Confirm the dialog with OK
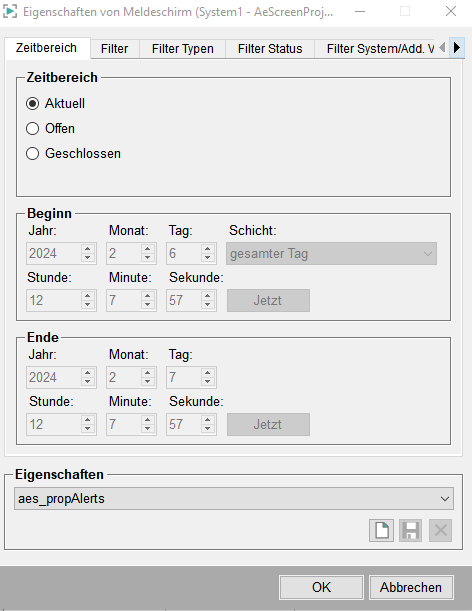 (321, 587)
